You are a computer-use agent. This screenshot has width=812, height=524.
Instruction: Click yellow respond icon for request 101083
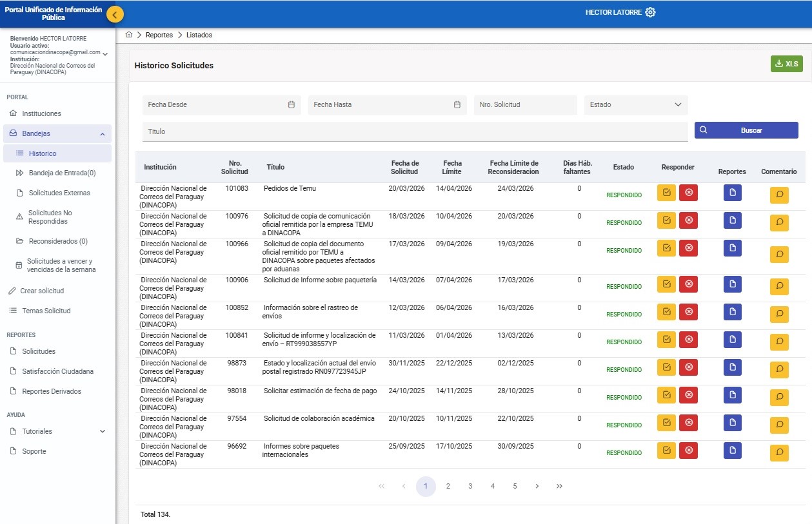click(x=666, y=193)
